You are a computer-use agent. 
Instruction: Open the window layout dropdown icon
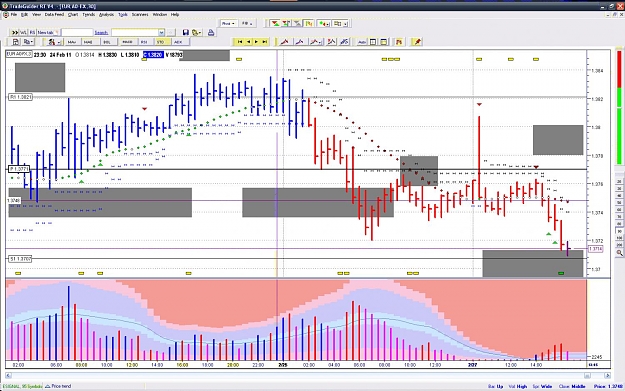[x=340, y=24]
